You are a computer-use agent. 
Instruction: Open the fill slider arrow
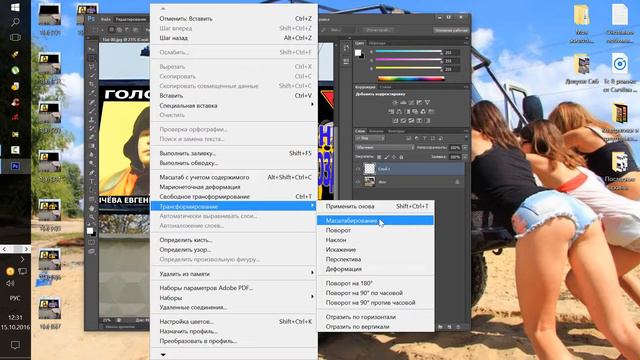pos(465,157)
